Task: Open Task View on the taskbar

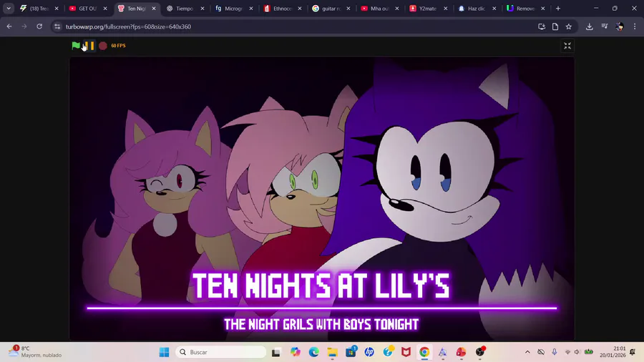Action: pyautogui.click(x=276, y=352)
